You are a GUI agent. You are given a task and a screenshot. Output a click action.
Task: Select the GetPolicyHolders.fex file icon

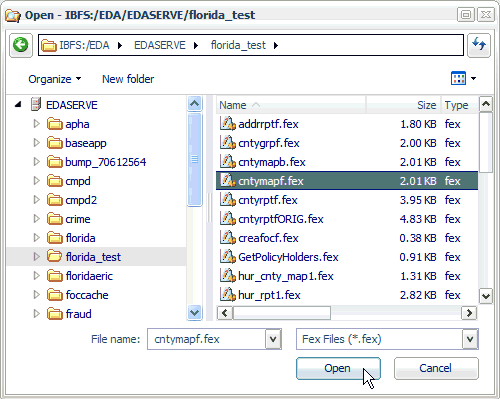pos(228,257)
